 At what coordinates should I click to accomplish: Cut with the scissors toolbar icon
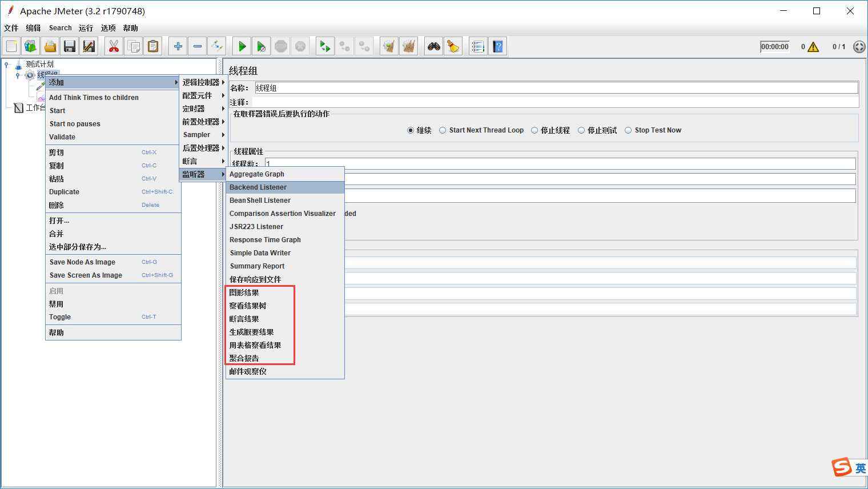[114, 46]
